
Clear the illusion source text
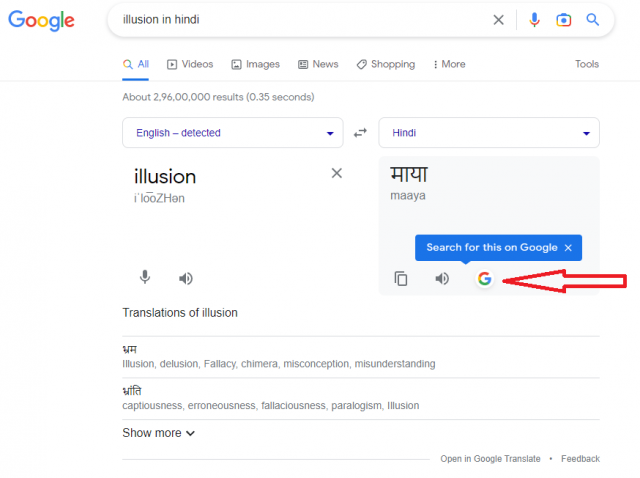coord(337,173)
